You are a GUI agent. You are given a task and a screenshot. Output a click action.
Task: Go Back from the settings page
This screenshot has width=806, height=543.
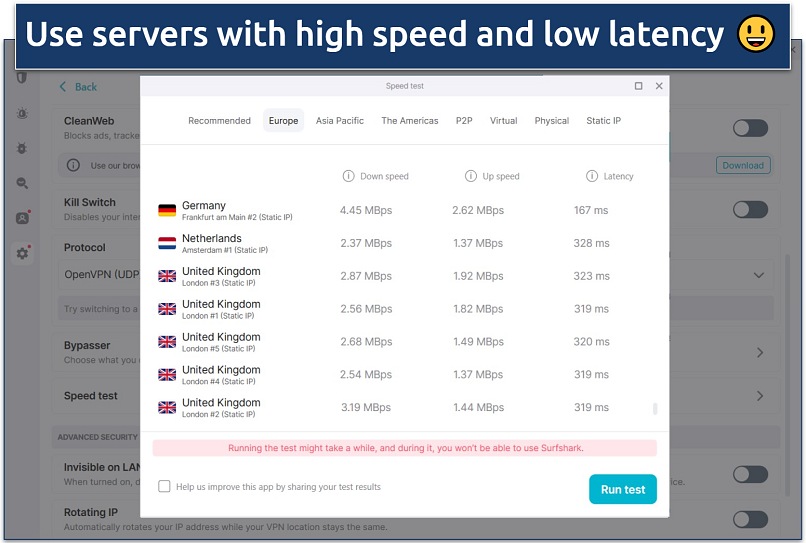pyautogui.click(x=78, y=87)
